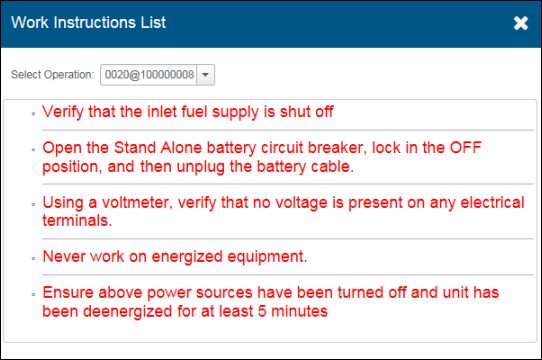This screenshot has height=360, width=542.
Task: Click the bullet beside the voltmeter instruction
Action: [33, 204]
